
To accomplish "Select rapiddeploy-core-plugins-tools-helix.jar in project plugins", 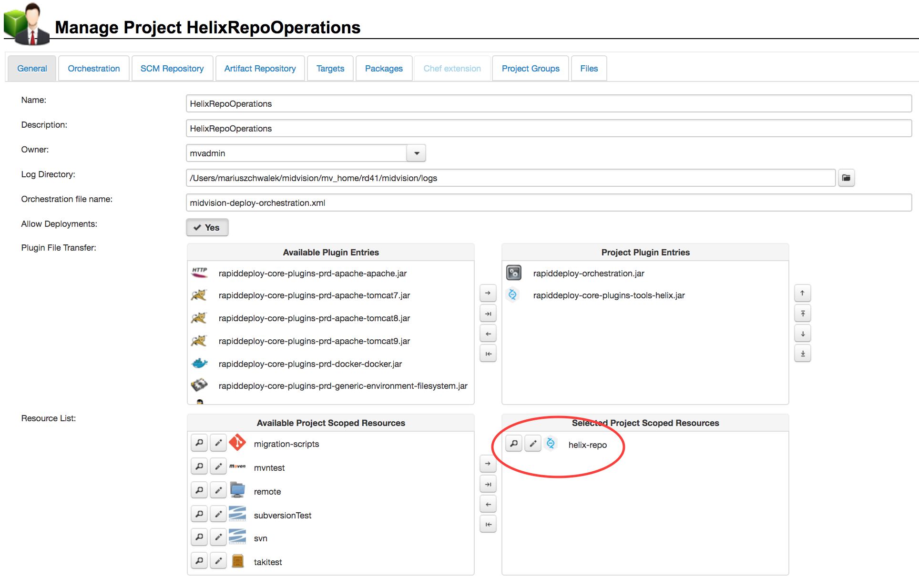I will coord(645,295).
